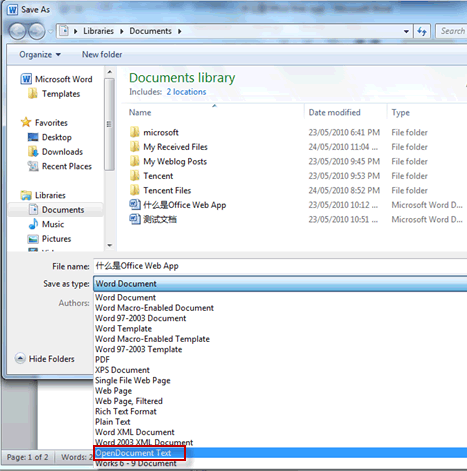Image resolution: width=467 pixels, height=471 pixels.
Task: Click the Templates folder icon in sidebar
Action: tap(33, 93)
